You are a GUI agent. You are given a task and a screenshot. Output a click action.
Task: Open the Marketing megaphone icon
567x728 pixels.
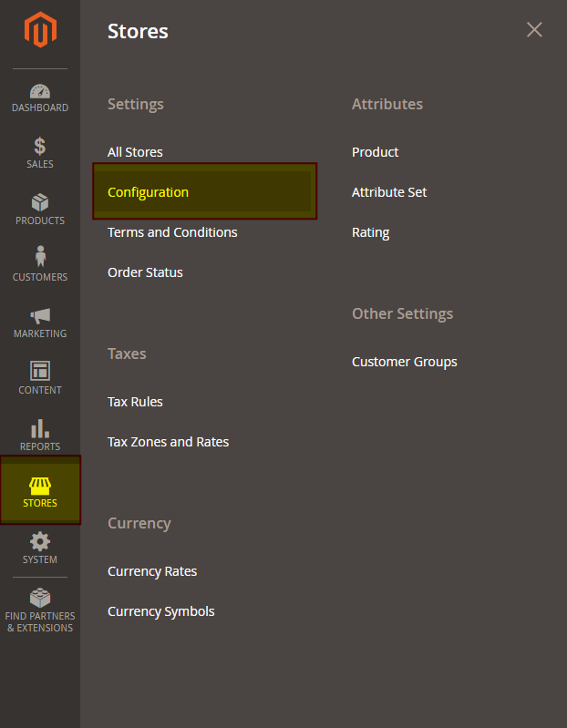[40, 316]
